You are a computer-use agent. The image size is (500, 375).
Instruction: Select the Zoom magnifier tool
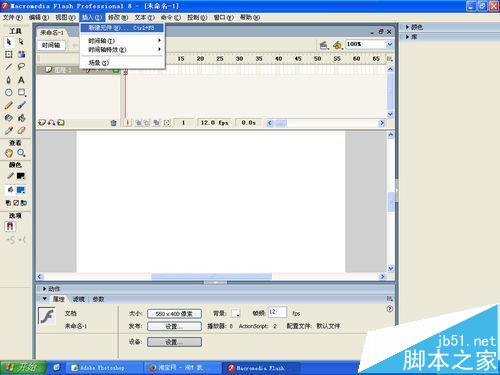click(21, 153)
